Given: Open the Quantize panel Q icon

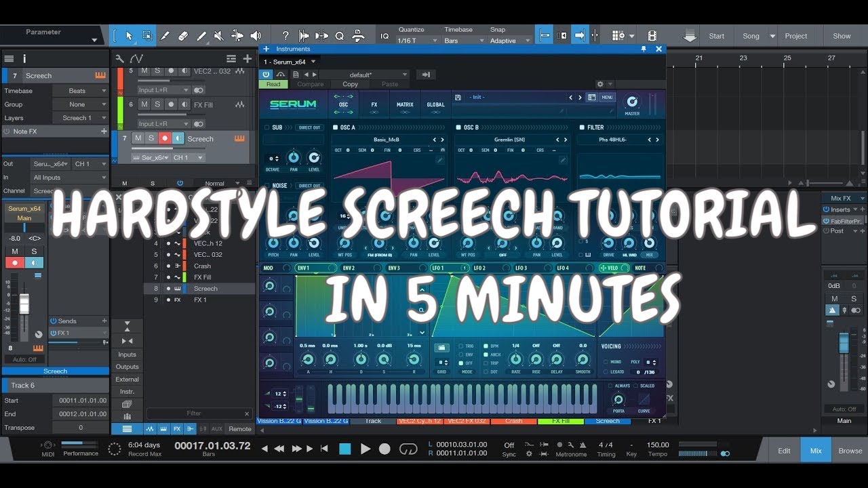Looking at the screenshot, I should [339, 36].
